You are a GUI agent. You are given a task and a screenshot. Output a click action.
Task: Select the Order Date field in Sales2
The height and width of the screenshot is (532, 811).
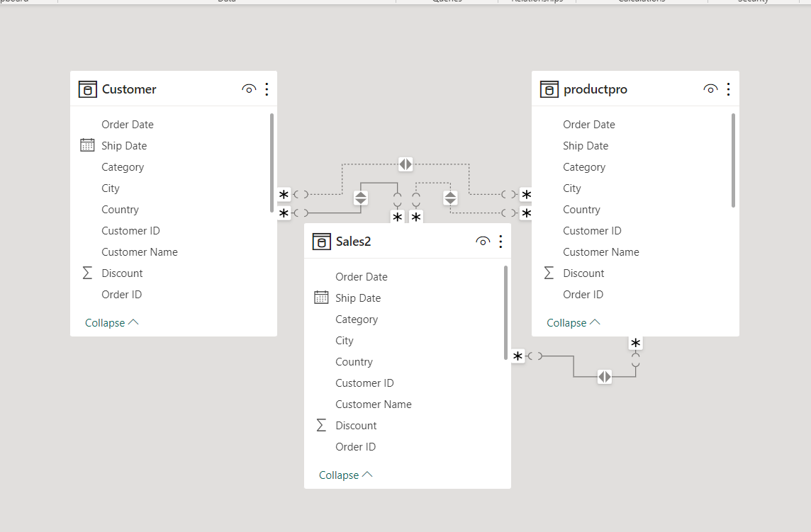tap(362, 276)
